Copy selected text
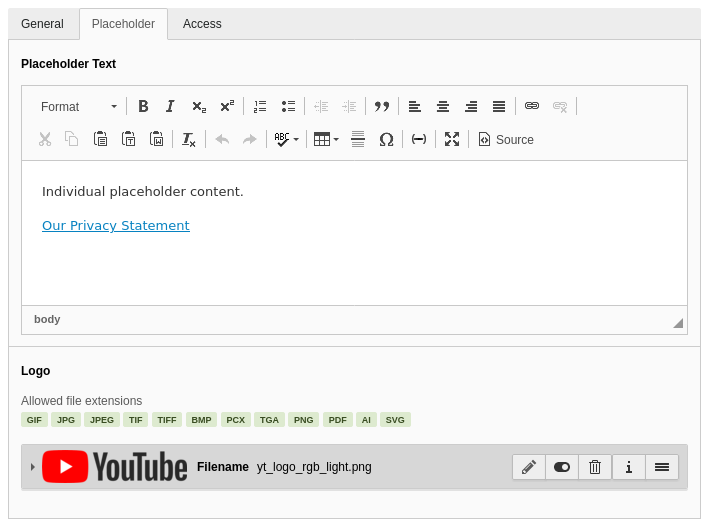This screenshot has width=709, height=526. [71, 139]
